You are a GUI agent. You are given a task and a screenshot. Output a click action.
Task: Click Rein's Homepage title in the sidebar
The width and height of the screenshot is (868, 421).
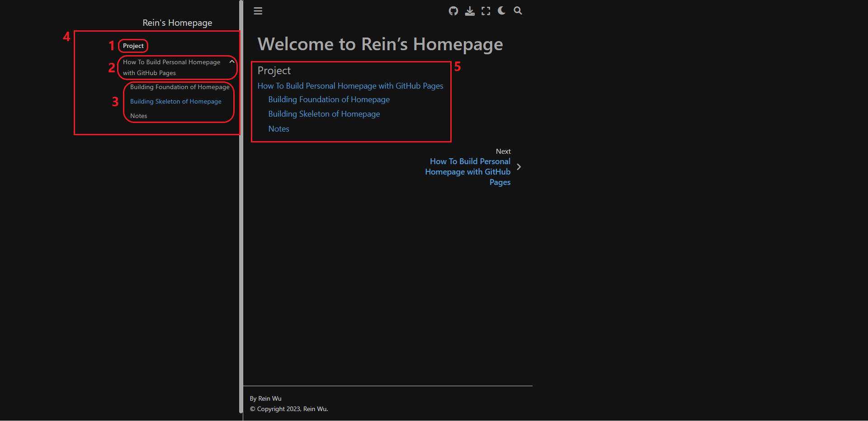(x=177, y=22)
